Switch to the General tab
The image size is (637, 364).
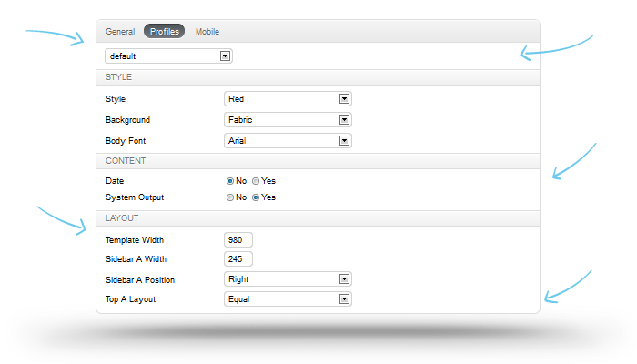tap(120, 32)
